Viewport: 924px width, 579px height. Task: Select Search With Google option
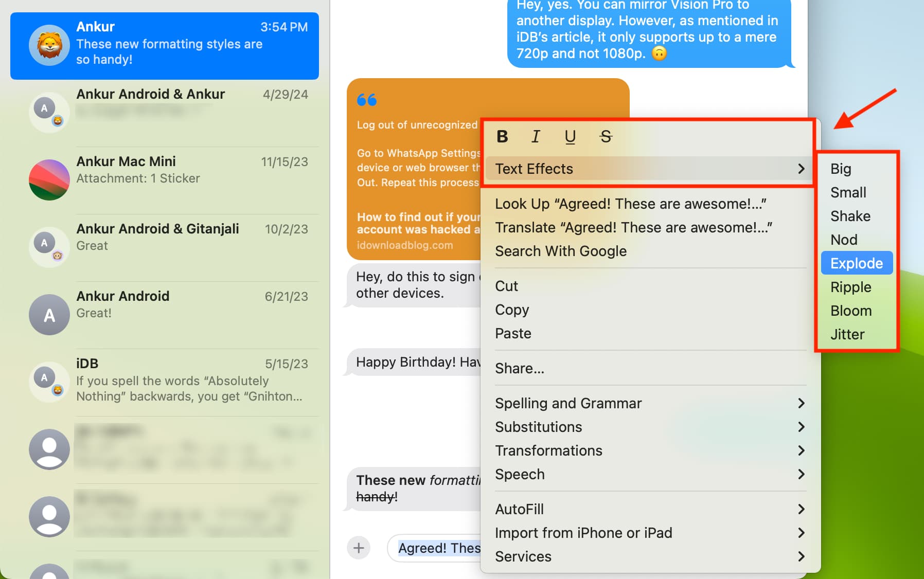click(x=561, y=251)
